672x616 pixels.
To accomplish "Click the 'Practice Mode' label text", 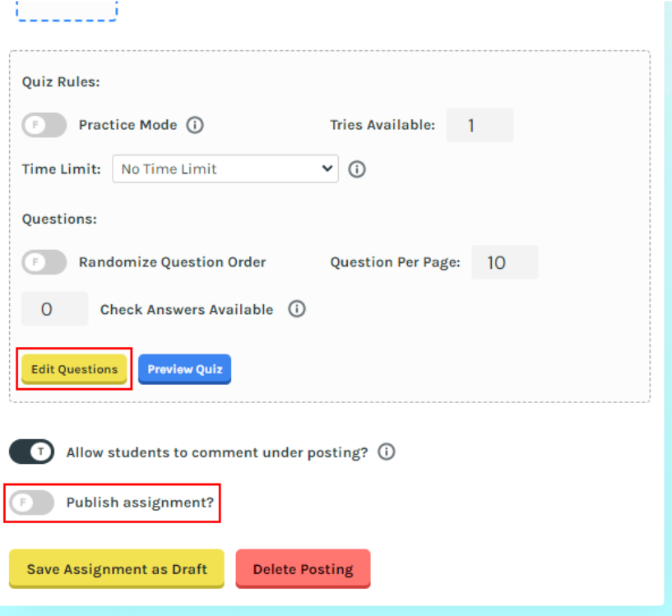I will click(127, 125).
